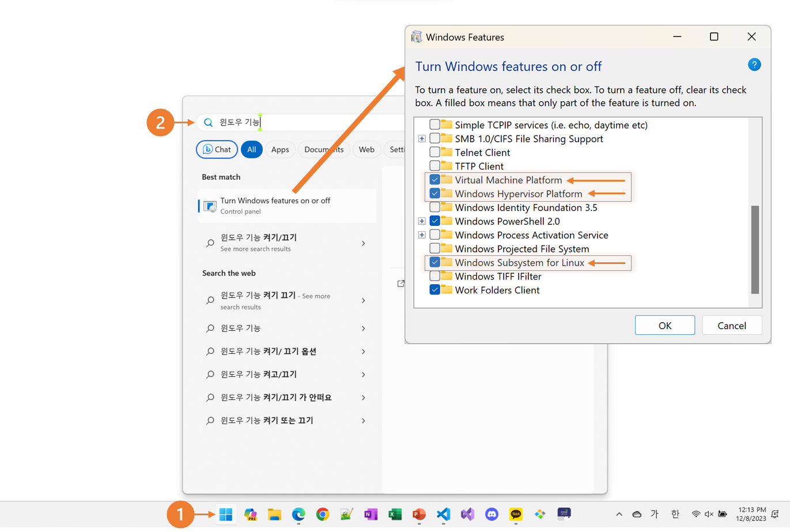Select the All search filter tab
The height and width of the screenshot is (532, 790).
tap(252, 149)
